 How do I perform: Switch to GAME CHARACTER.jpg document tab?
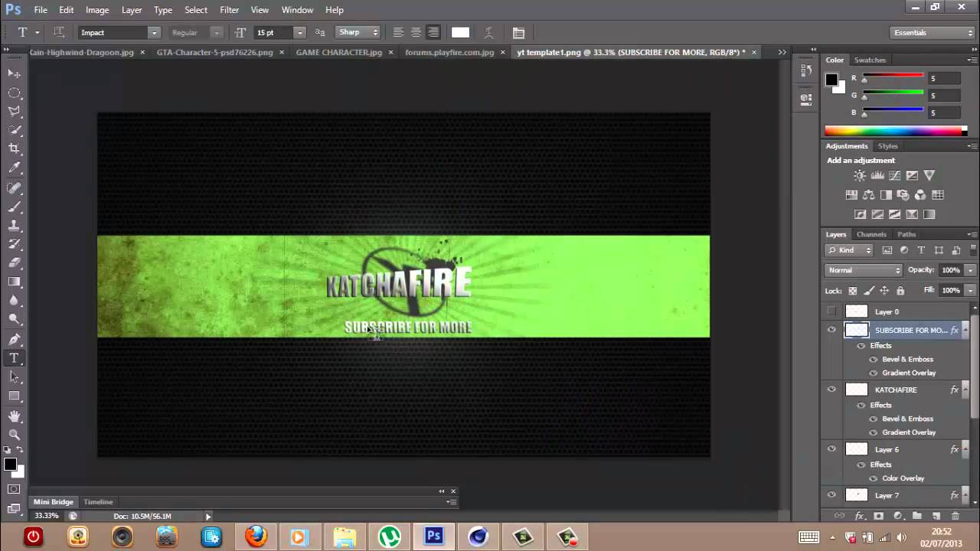pos(339,52)
